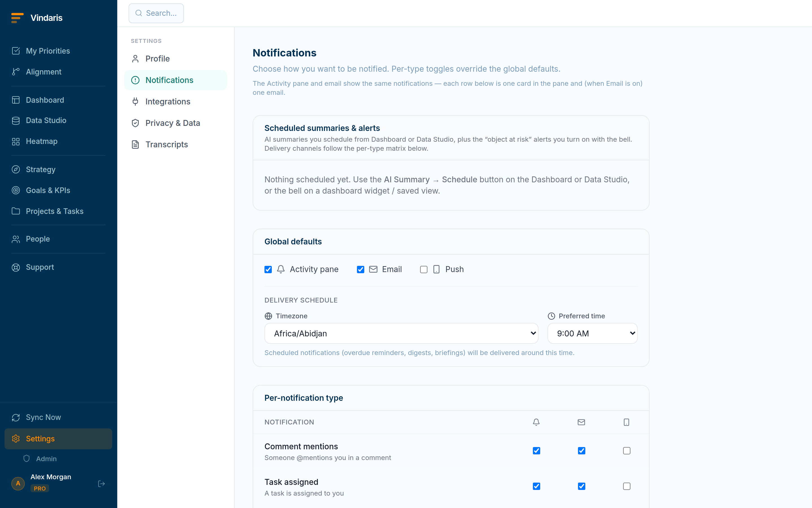Click the Projects & Tasks folder icon

(16, 211)
